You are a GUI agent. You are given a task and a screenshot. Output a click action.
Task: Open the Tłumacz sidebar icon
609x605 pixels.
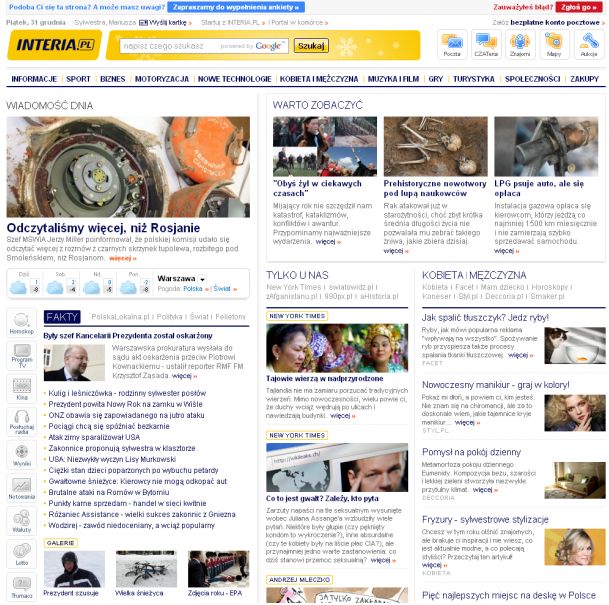click(22, 586)
